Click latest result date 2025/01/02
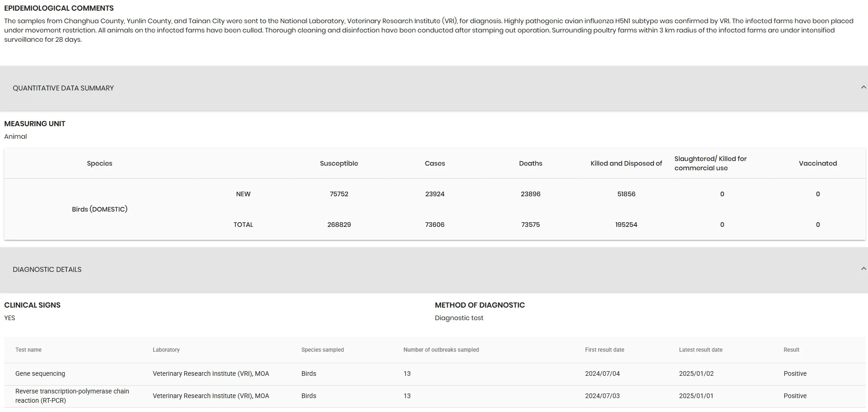 pos(696,373)
